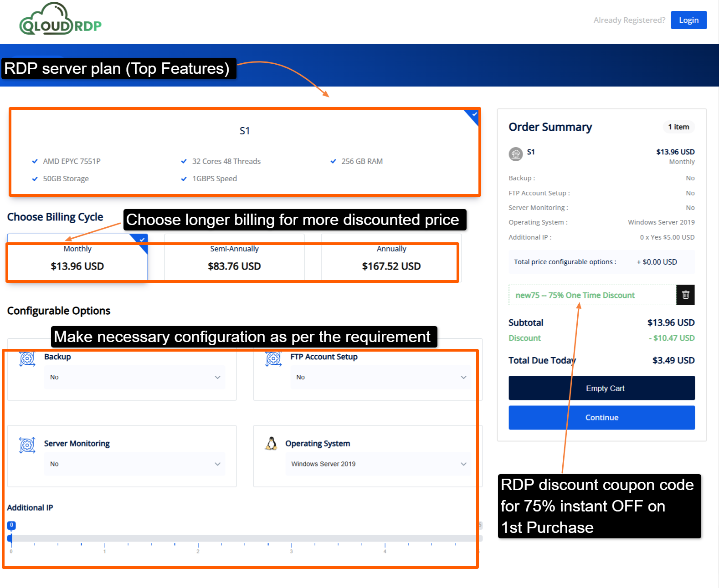
Task: Click the S1 server icon in Order Summary
Action: (x=515, y=154)
